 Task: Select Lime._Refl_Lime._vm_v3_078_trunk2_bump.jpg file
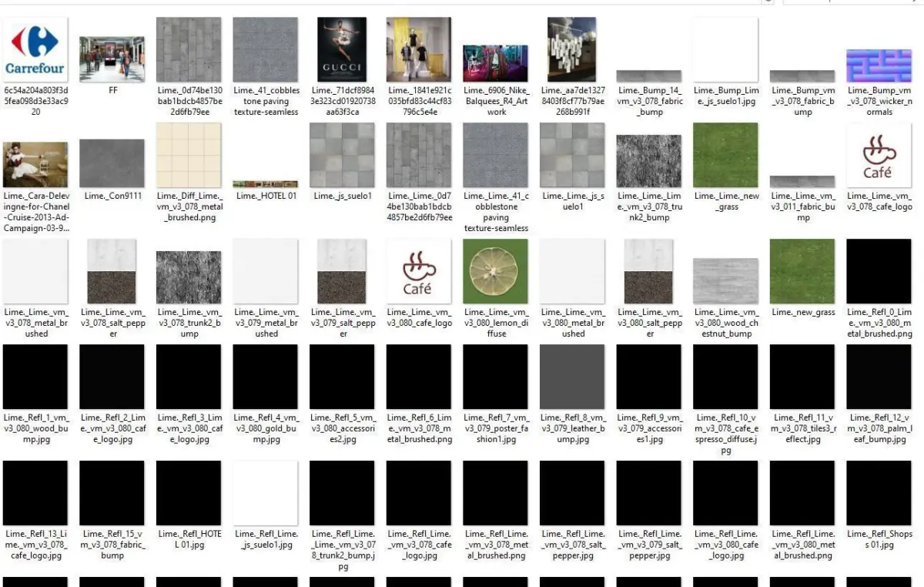tap(342, 493)
